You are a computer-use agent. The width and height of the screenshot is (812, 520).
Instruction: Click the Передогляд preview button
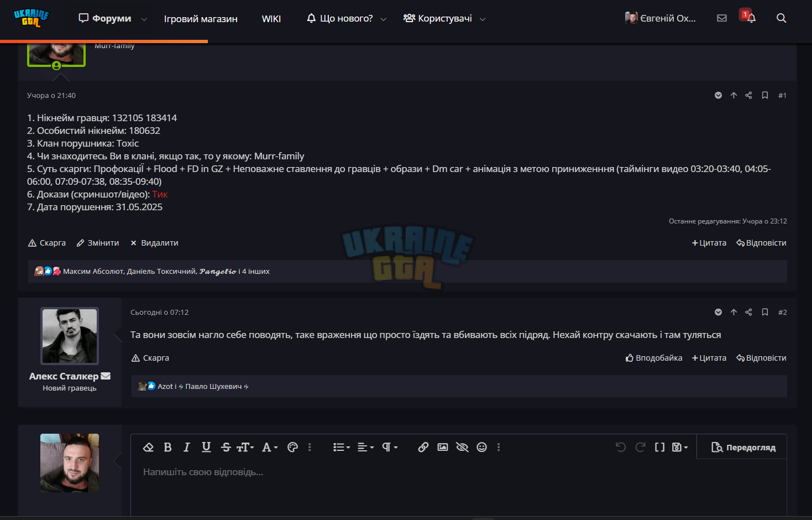(743, 448)
